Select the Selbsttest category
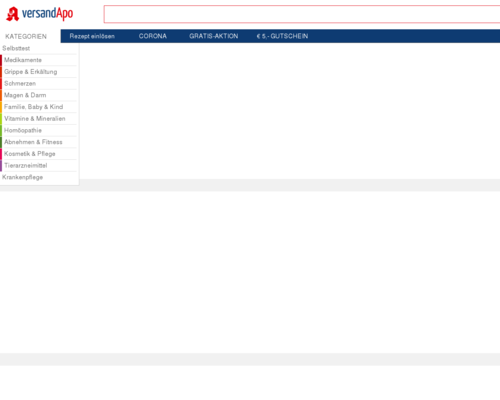The width and height of the screenshot is (500, 400). click(16, 48)
